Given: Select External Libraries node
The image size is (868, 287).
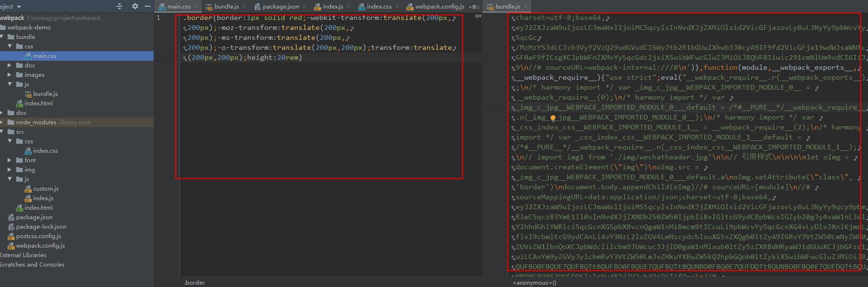Looking at the screenshot, I should pyautogui.click(x=23, y=255).
